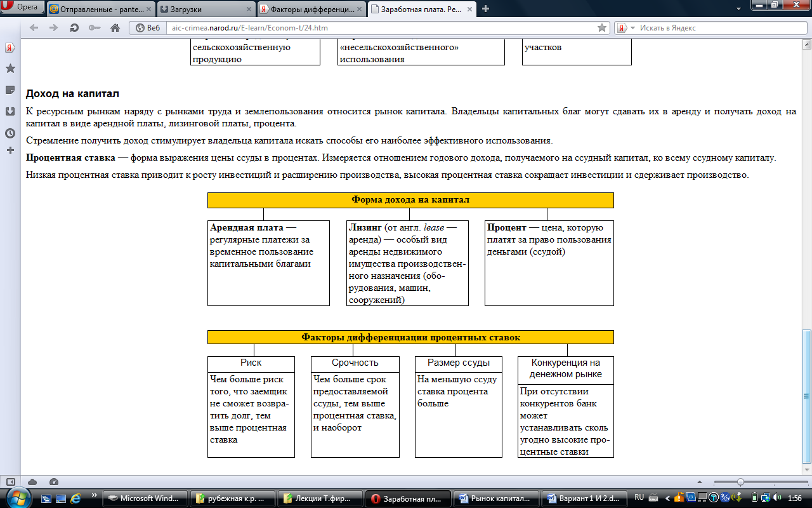Go back to previous page

pos(34,28)
